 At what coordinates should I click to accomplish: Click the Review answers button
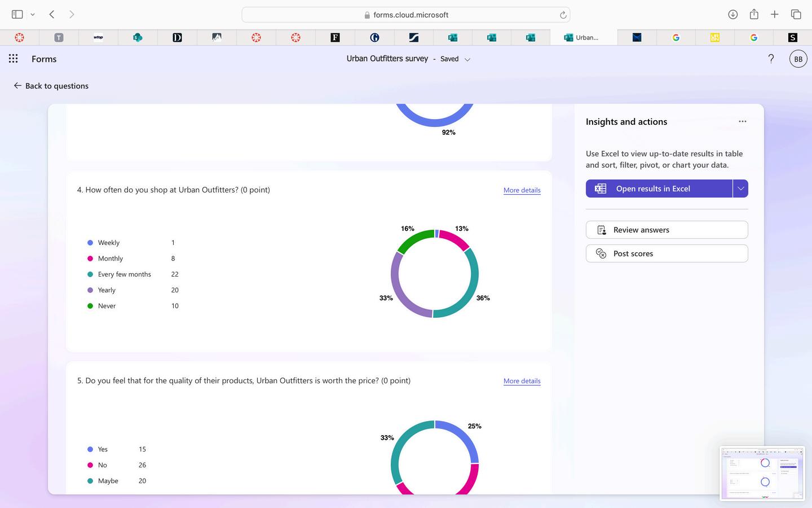[667, 230]
